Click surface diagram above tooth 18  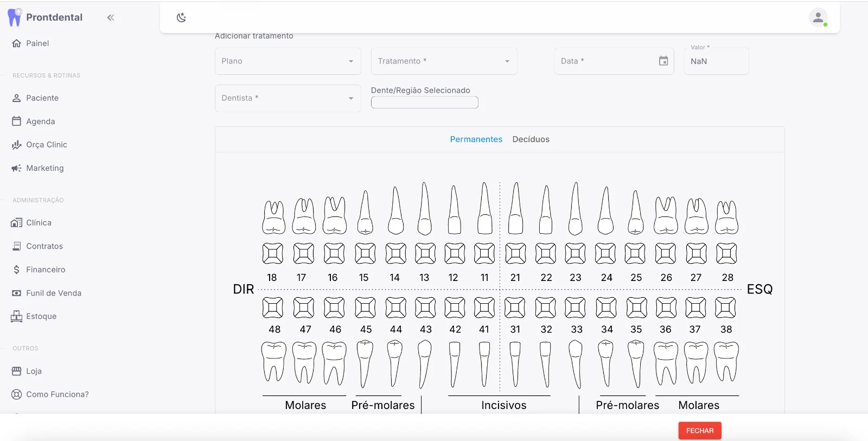[273, 253]
